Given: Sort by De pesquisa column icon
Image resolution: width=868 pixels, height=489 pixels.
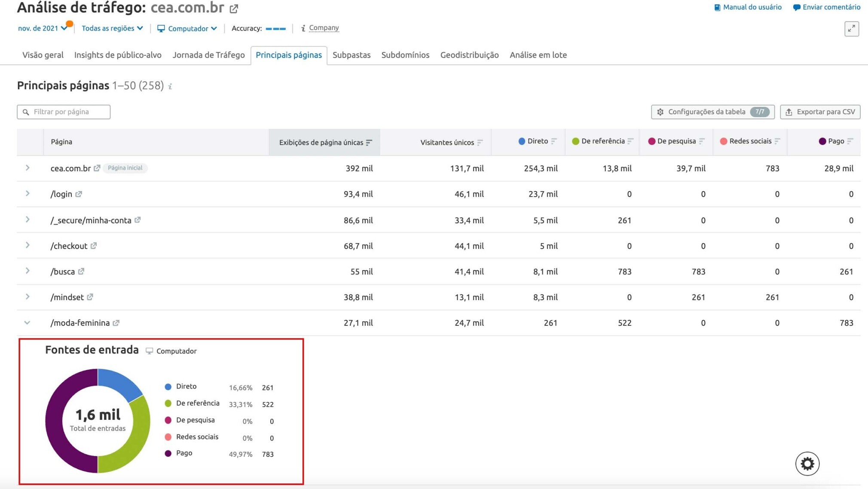Looking at the screenshot, I should click(702, 141).
